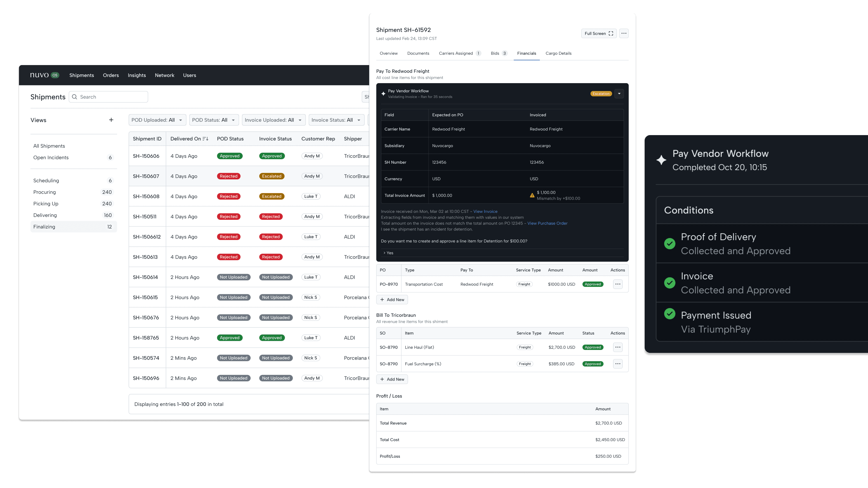Open the Insights nav menu item
868x488 pixels.
tap(137, 75)
